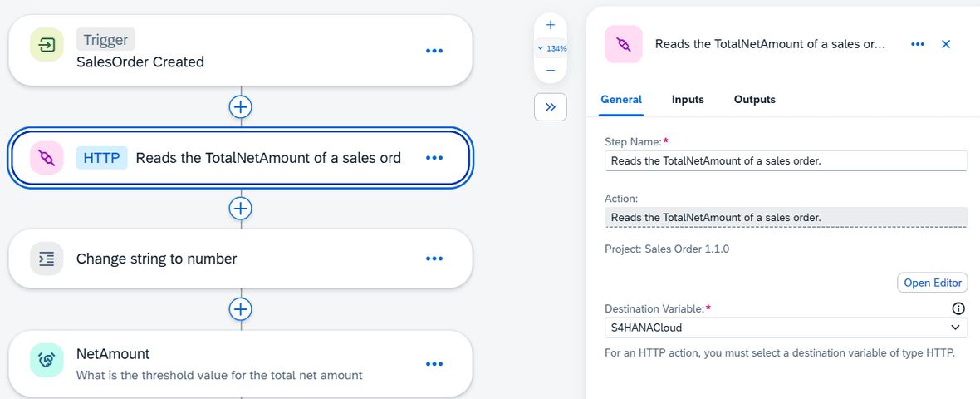Open more options for NetAmount step
Image resolution: width=980 pixels, height=399 pixels.
[434, 364]
